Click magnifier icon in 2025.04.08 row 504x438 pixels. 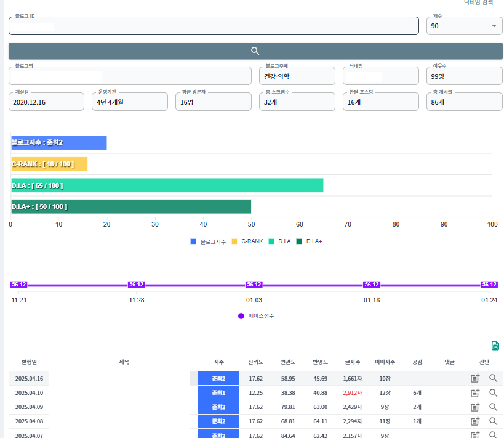pos(494,421)
